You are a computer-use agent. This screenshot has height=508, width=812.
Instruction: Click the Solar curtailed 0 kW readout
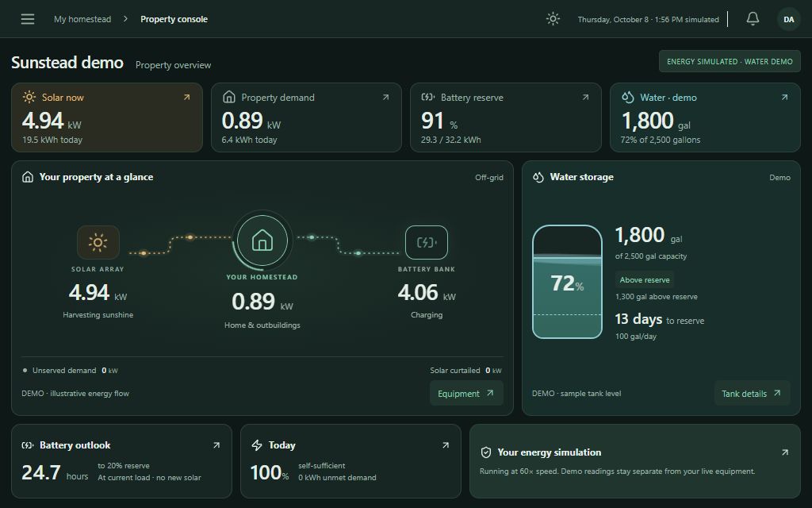tap(465, 371)
